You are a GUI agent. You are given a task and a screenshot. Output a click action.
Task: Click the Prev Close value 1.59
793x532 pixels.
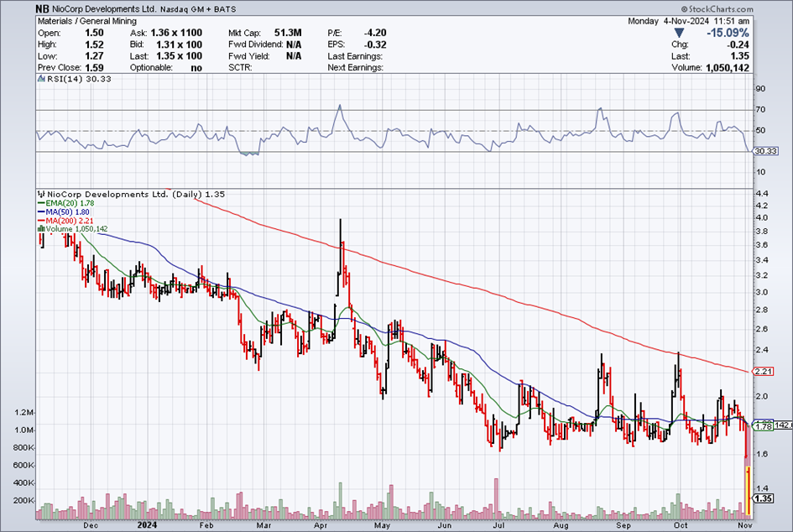94,68
